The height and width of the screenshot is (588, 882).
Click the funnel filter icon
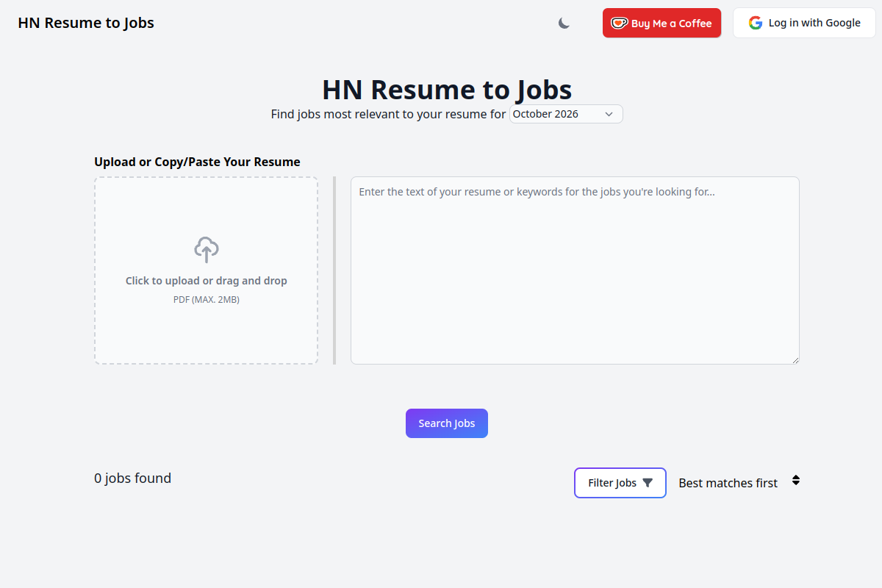tap(648, 483)
